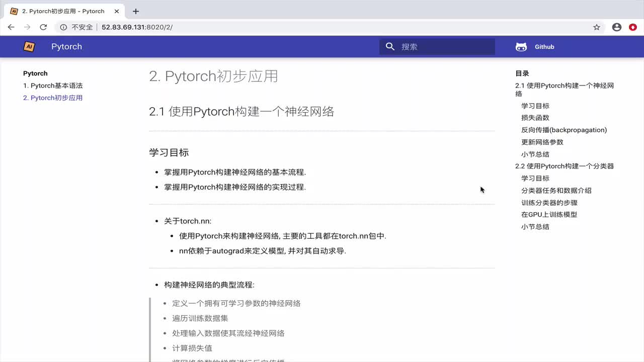This screenshot has height=362, width=644.
Task: Go to 2.2 使用Pytorch构建一个分类器 in contents
Action: pyautogui.click(x=565, y=166)
